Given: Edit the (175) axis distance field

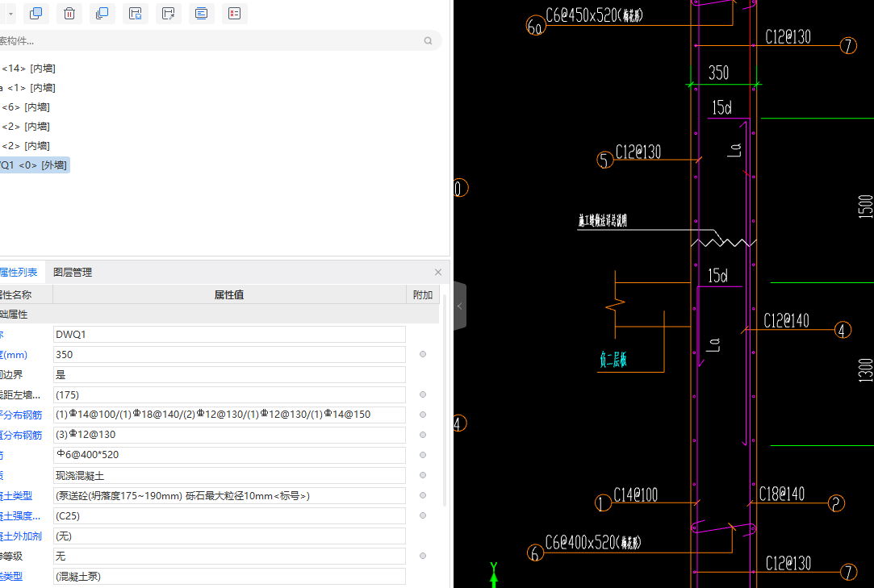Looking at the screenshot, I should pyautogui.click(x=229, y=394).
